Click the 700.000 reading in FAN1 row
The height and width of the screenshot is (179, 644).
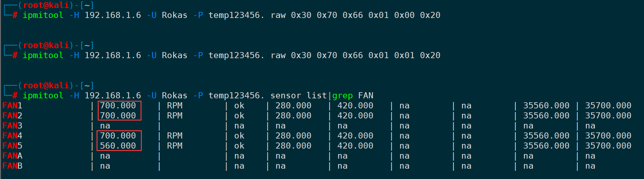[x=118, y=106]
